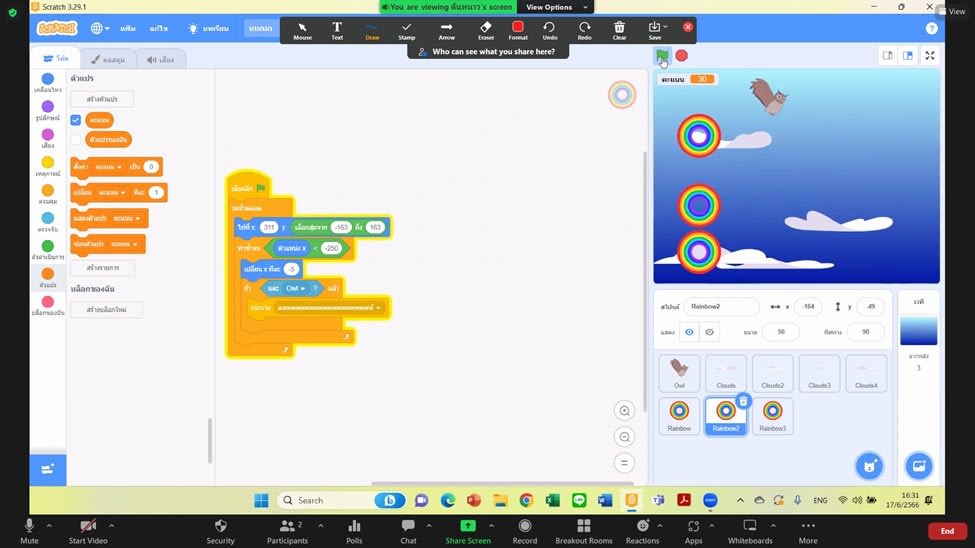Open the Choose a Sprite button
975x548 pixels.
[869, 466]
